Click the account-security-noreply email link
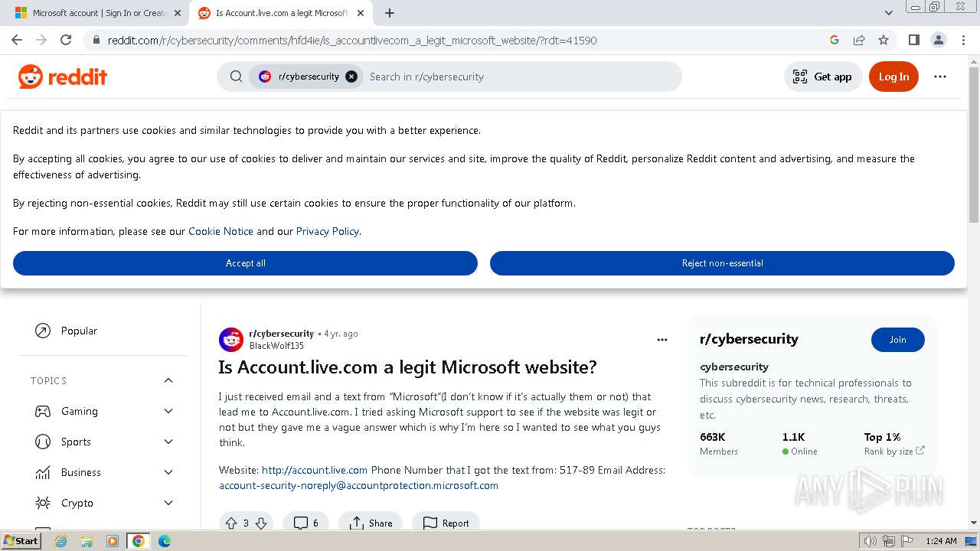The width and height of the screenshot is (980, 551). click(x=358, y=485)
